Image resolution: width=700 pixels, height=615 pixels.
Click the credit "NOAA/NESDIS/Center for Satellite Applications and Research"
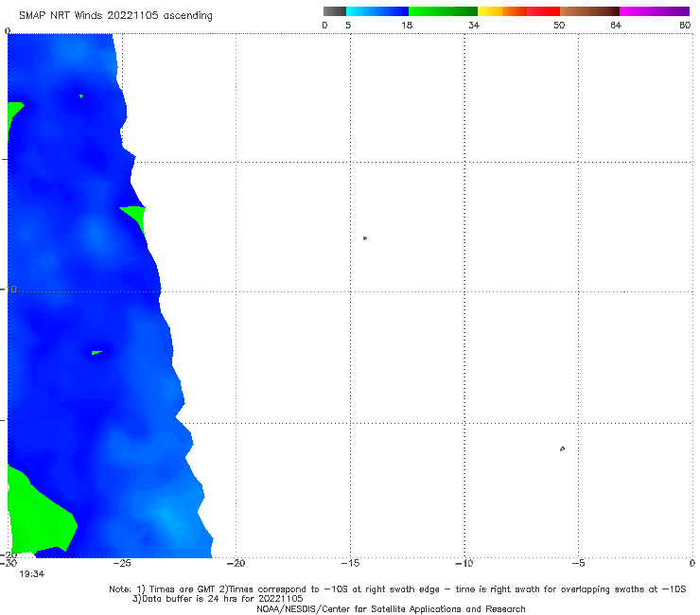391,609
